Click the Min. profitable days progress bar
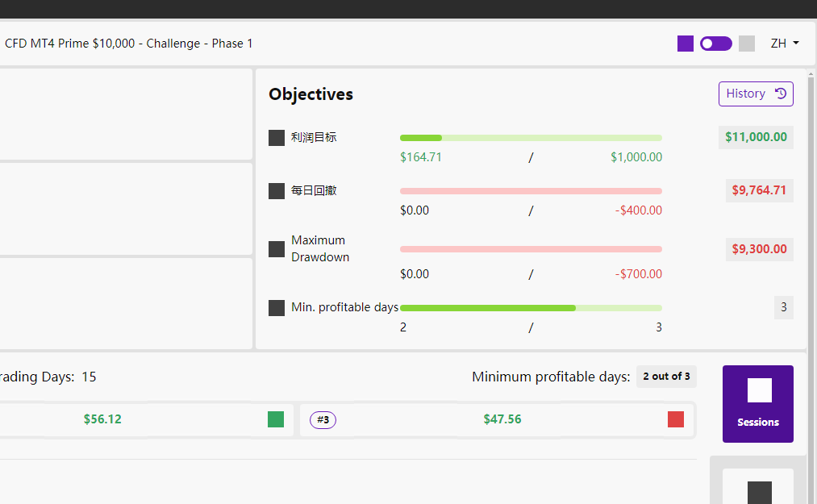 point(531,308)
